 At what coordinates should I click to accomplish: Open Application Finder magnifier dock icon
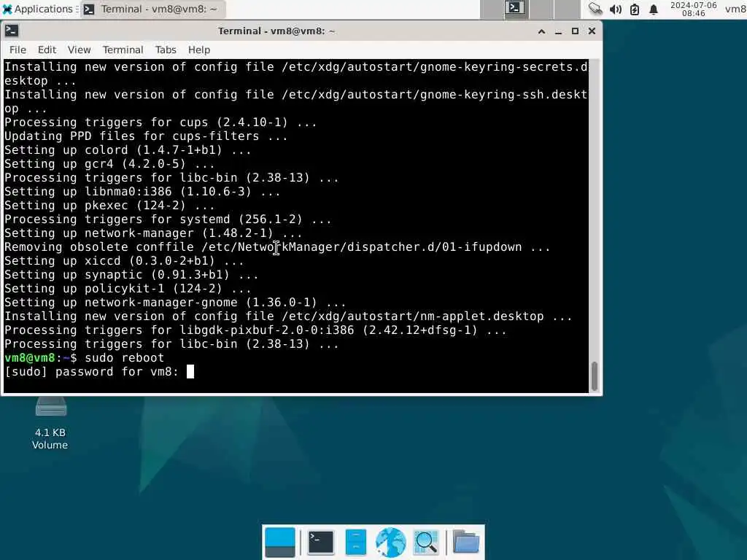(426, 542)
